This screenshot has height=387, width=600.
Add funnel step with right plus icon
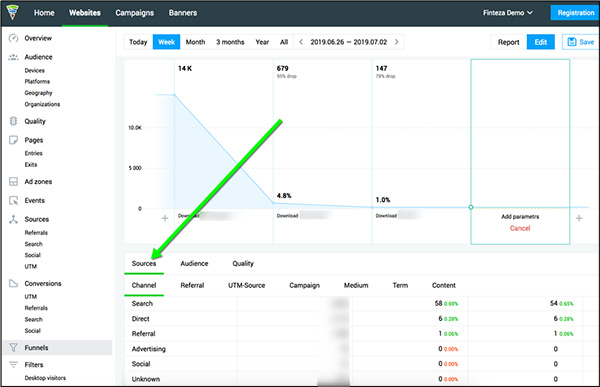point(579,218)
